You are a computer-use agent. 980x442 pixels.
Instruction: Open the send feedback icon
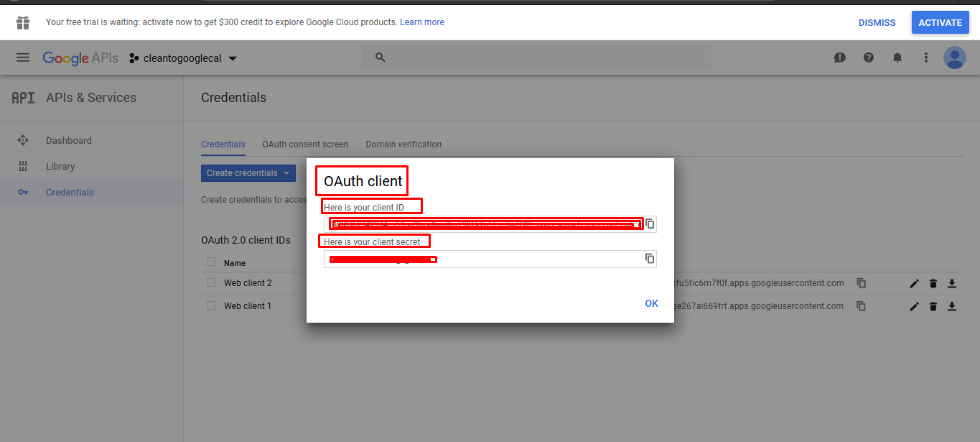pos(840,57)
